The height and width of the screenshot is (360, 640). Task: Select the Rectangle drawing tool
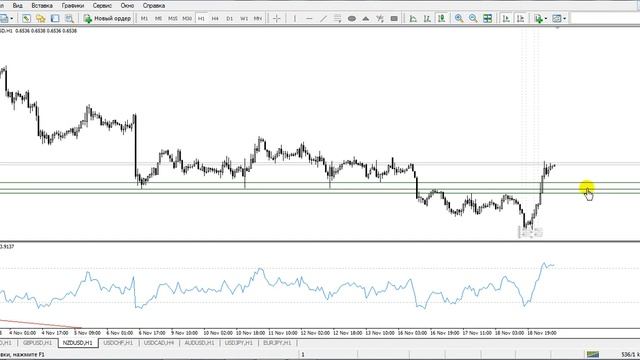point(394,18)
